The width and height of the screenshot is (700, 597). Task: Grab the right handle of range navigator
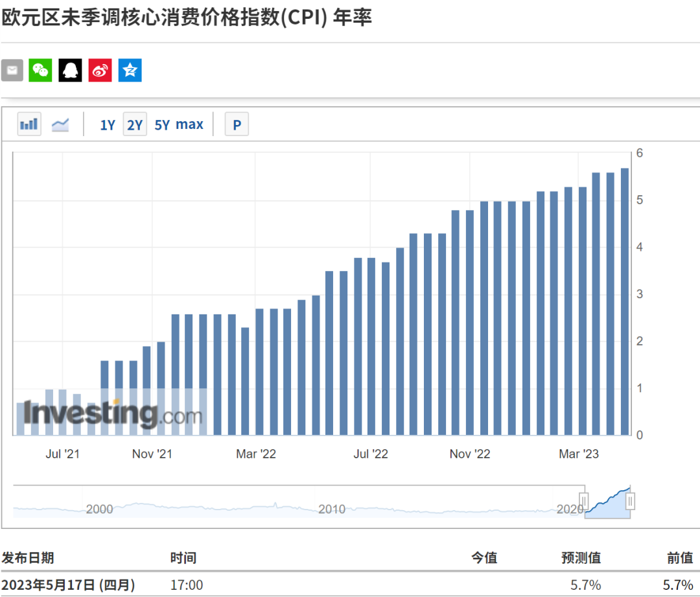click(x=630, y=501)
